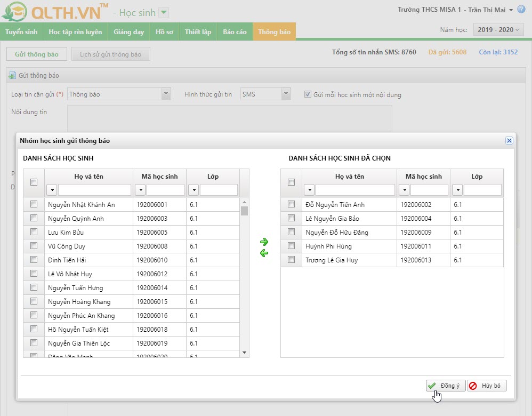Cancel with the Hủy bỏ button
This screenshot has width=532, height=416.
point(487,386)
